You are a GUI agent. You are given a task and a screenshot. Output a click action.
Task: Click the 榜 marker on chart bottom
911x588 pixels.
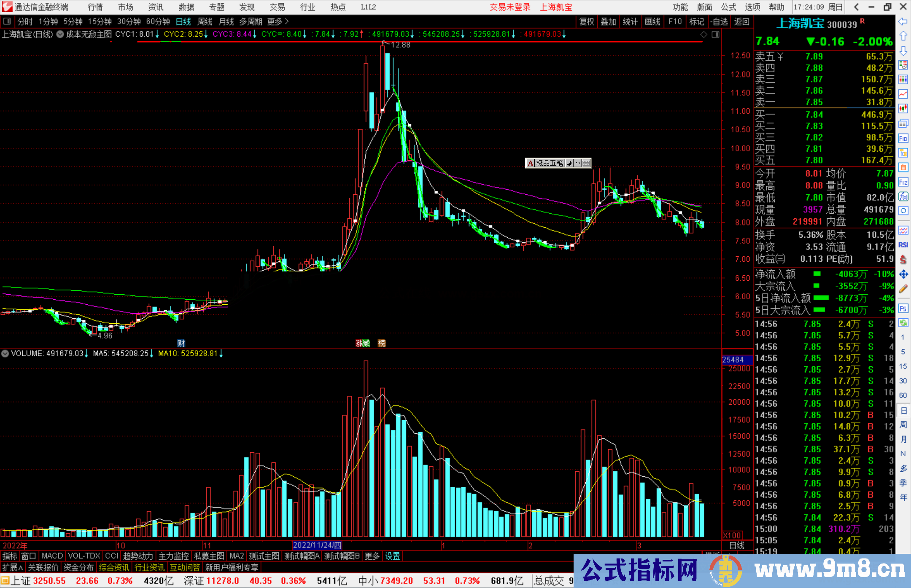382,343
